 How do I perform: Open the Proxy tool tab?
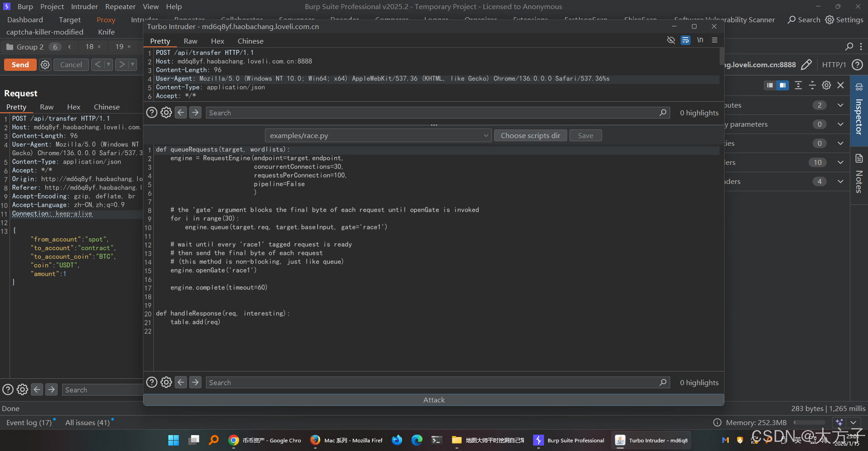point(106,20)
